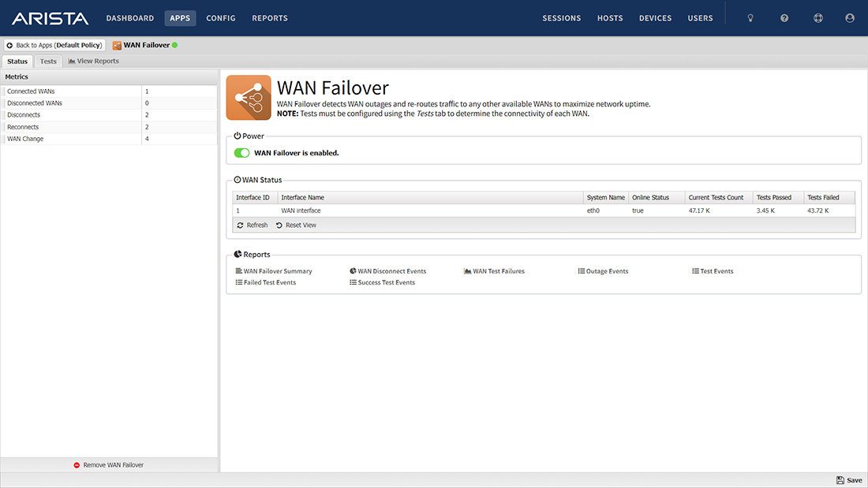Click the back arrow icon in Back to Apps
Viewport: 868px width, 488px height.
tap(9, 46)
